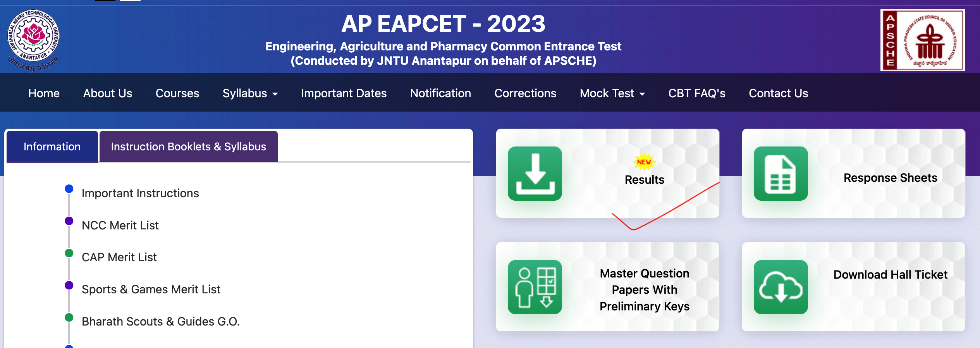Open the Courses menu item
This screenshot has width=980, height=348.
coord(177,93)
